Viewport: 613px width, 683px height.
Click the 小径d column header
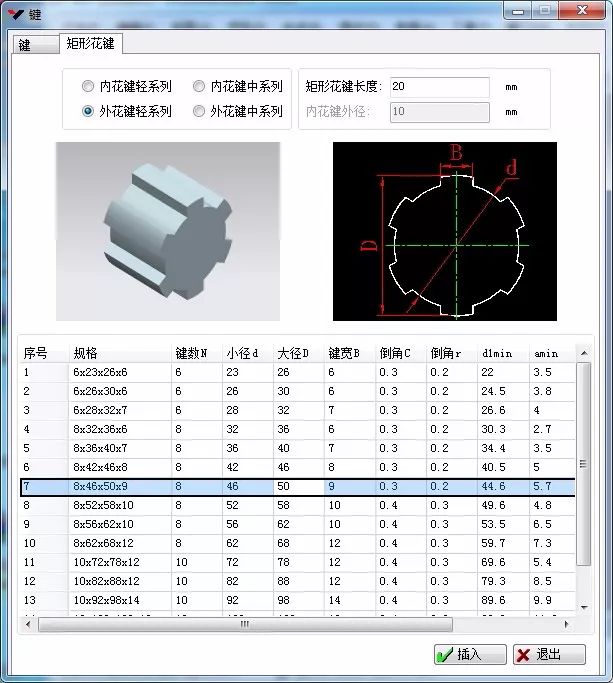point(247,353)
